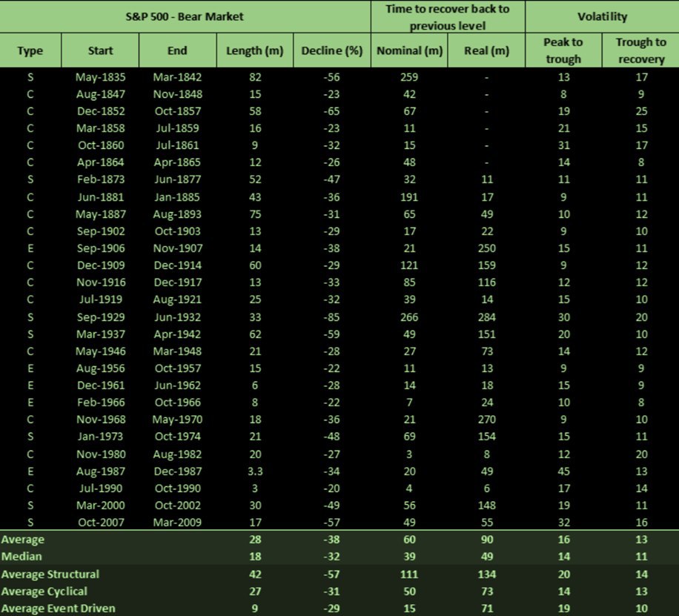Select real recovery value 250
Image resolution: width=679 pixels, height=616 pixels.
pos(487,248)
